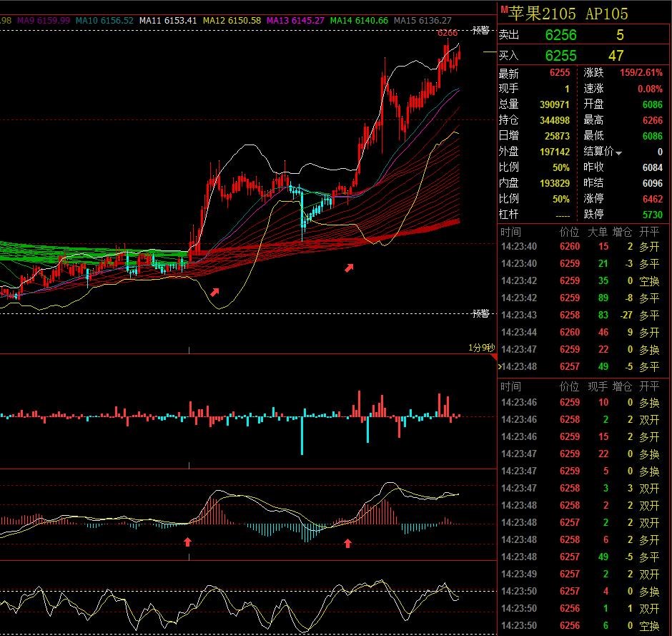The width and height of the screenshot is (672, 636).
Task: Click the MA13 6145.27 indicator label
Action: tap(295, 20)
